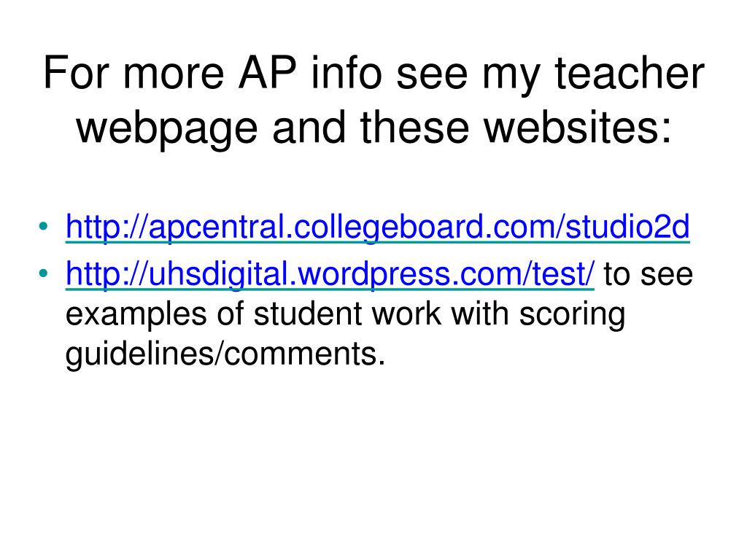Open the uhsdigital.wordpress.com/test/ link
This screenshot has height=560, width=747.
pos(330,275)
